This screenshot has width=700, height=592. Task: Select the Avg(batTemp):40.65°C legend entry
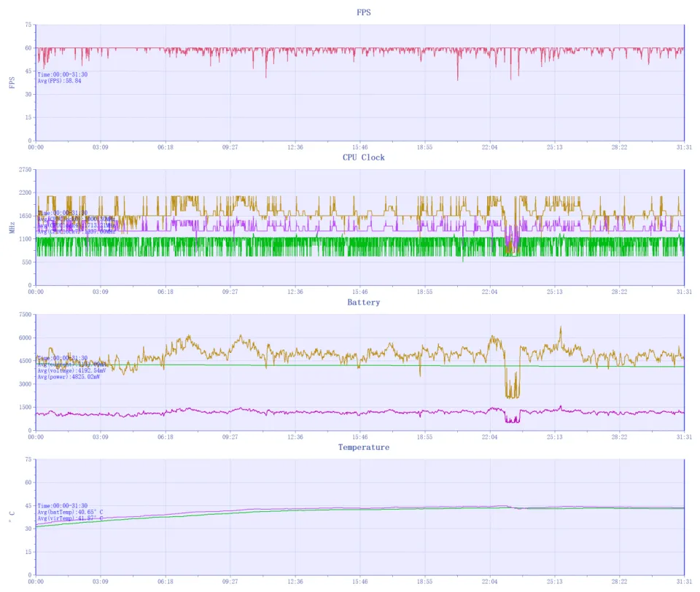pos(70,512)
